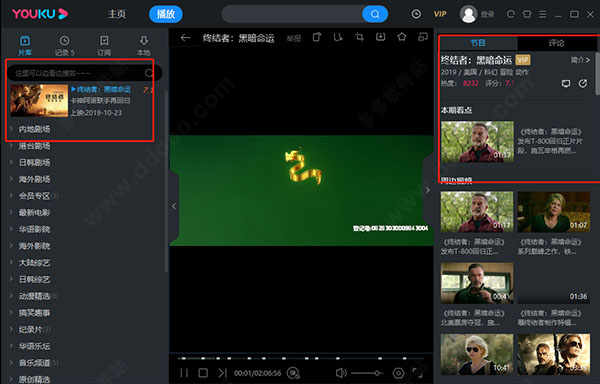Click the user avatar to log in
This screenshot has width=600, height=384.
click(468, 14)
